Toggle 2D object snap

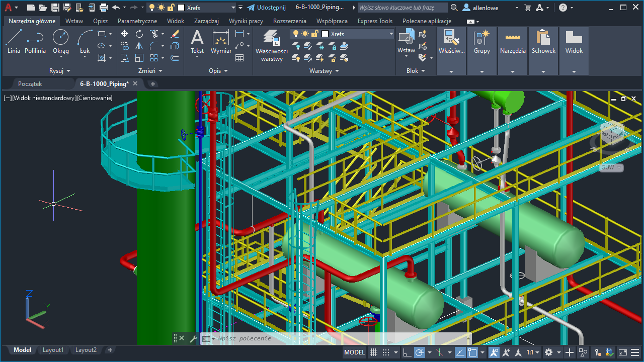[472, 352]
